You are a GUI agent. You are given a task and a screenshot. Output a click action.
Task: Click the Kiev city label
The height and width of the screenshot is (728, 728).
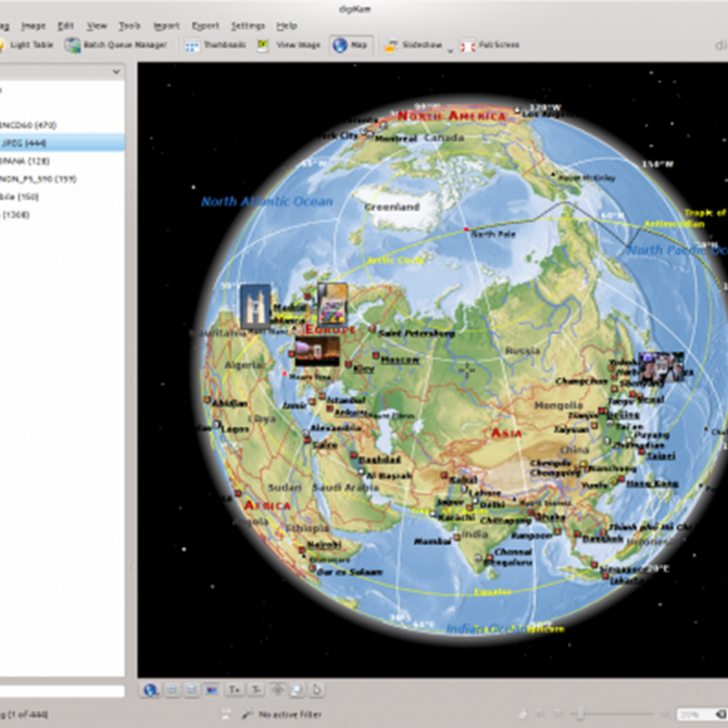click(363, 369)
